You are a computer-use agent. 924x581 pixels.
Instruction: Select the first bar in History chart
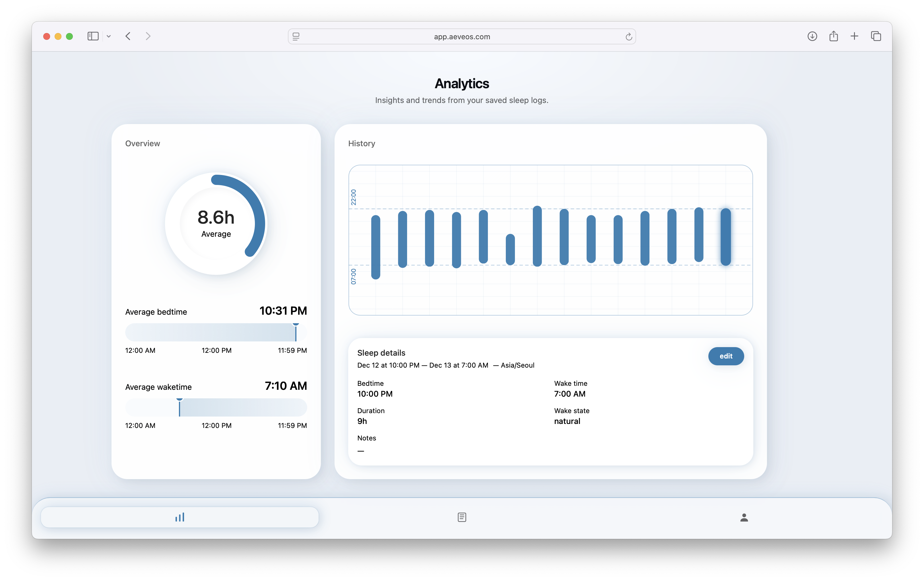(x=375, y=247)
